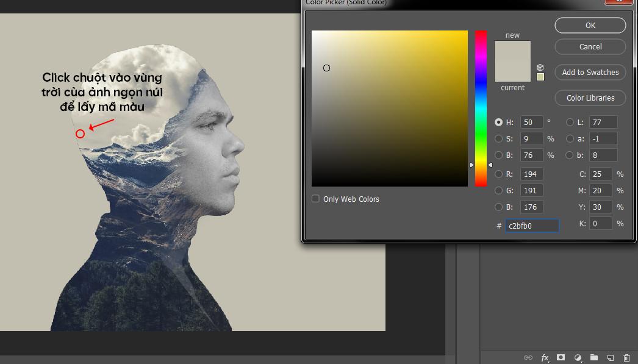Edit the H hue value field
638x364 pixels.
pyautogui.click(x=532, y=122)
